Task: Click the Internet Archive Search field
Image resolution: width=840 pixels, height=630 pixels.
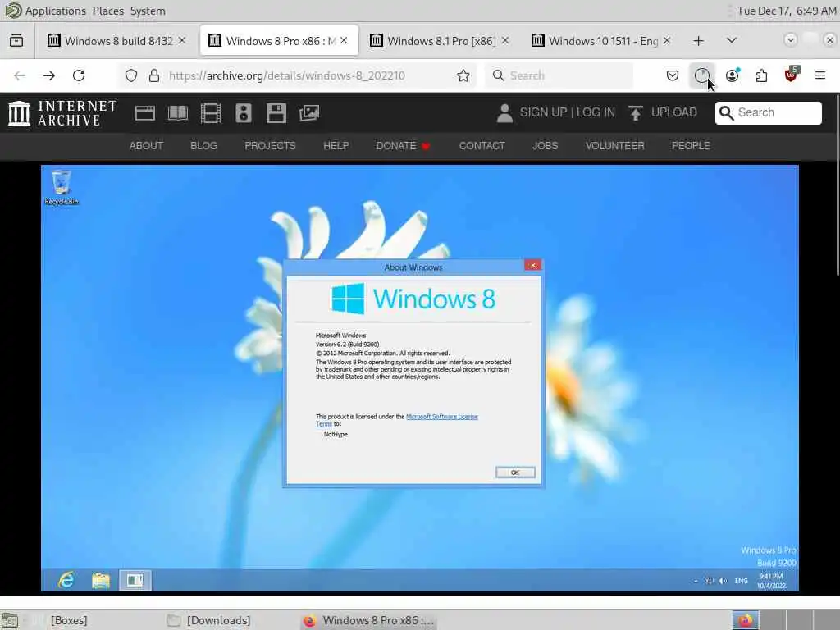Action: pos(768,112)
